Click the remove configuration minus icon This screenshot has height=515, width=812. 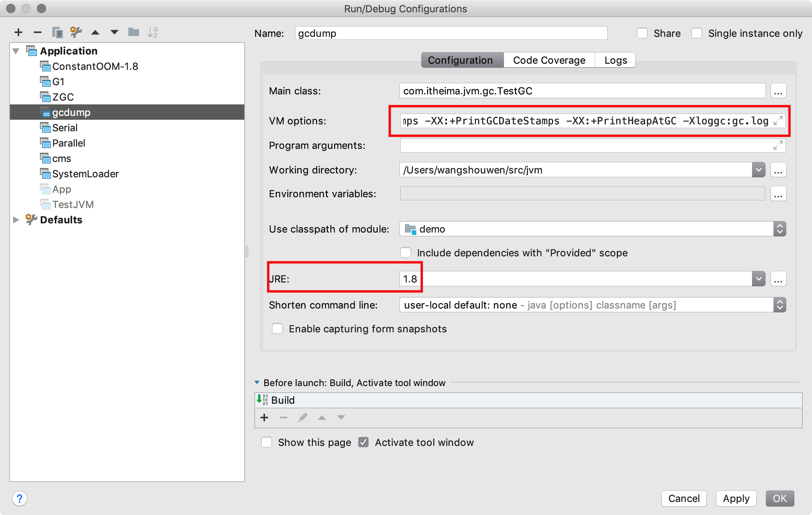[x=38, y=32]
